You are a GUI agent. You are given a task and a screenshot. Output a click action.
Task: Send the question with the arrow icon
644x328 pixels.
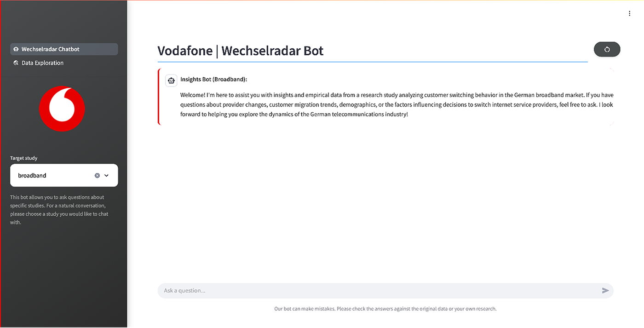pyautogui.click(x=605, y=290)
